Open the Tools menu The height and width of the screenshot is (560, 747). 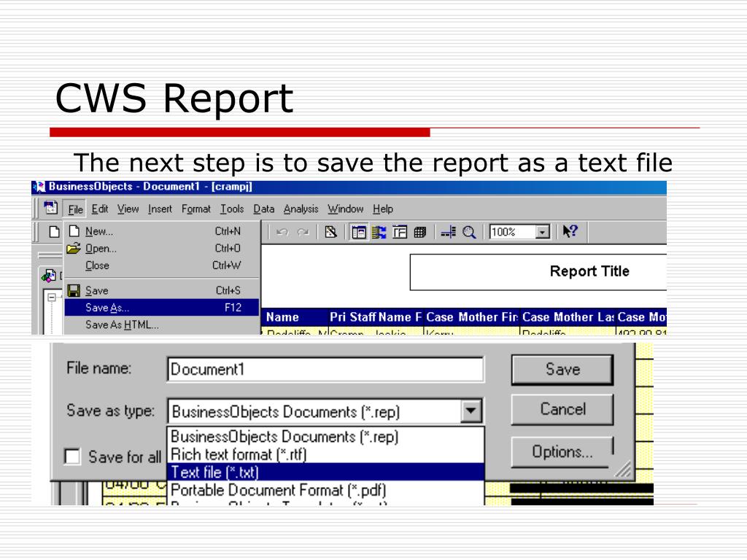click(232, 209)
